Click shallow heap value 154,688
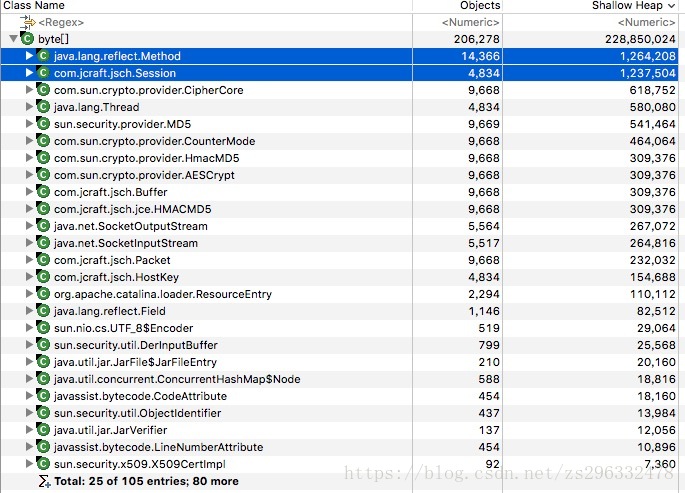 [653, 277]
